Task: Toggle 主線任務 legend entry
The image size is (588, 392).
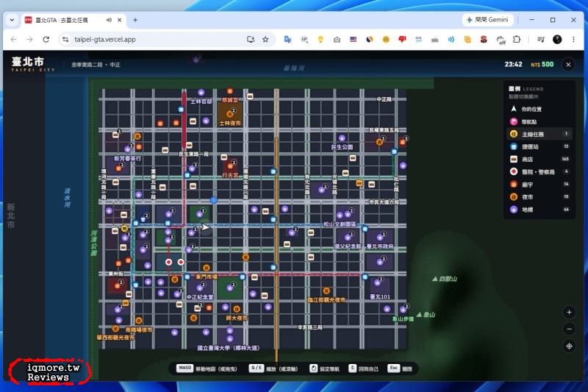Action: pyautogui.click(x=539, y=134)
